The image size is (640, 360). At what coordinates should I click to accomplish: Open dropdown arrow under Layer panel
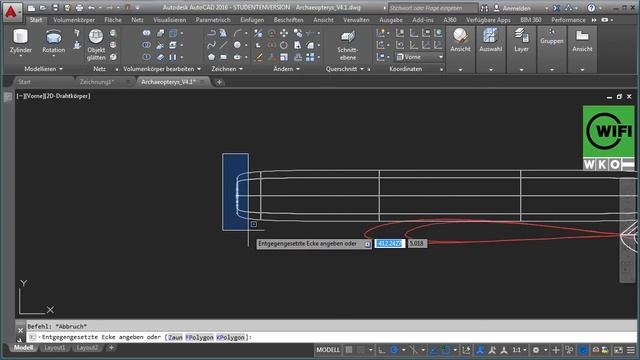point(521,70)
